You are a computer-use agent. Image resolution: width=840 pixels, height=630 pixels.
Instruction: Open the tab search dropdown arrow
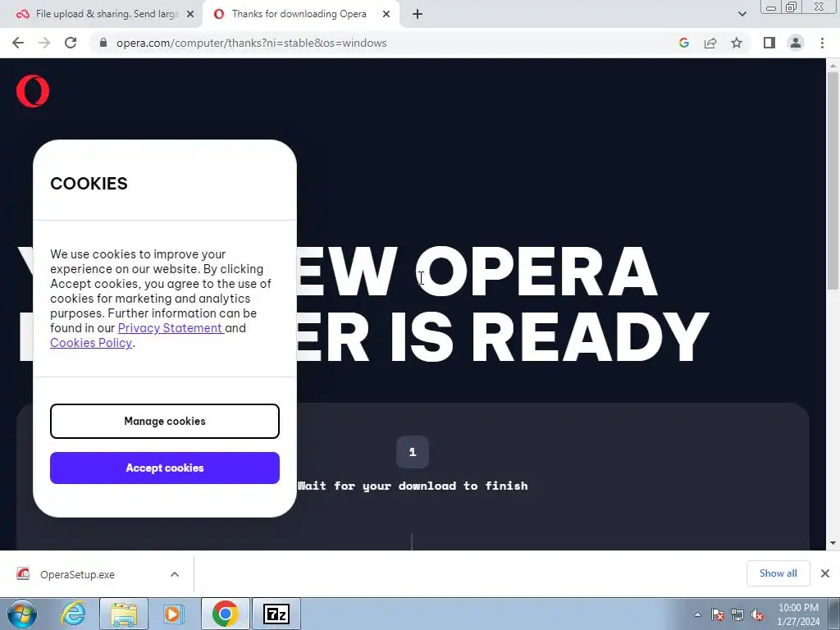pyautogui.click(x=742, y=14)
